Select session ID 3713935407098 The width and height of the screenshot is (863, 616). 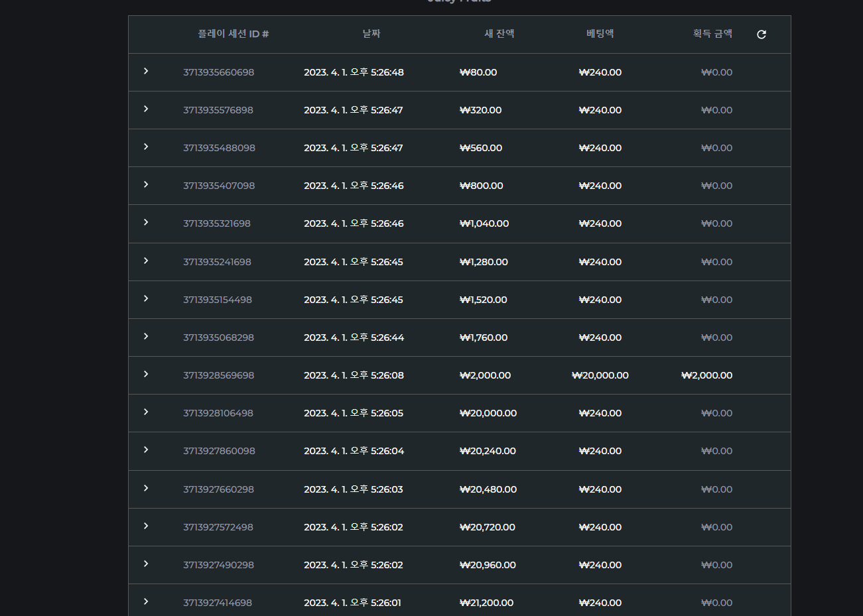click(219, 186)
